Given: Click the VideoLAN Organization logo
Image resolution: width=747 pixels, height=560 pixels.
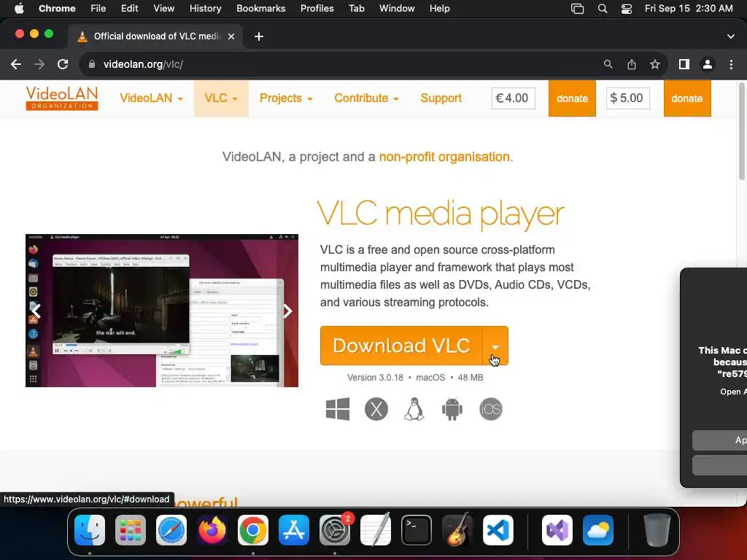Looking at the screenshot, I should 62,98.
